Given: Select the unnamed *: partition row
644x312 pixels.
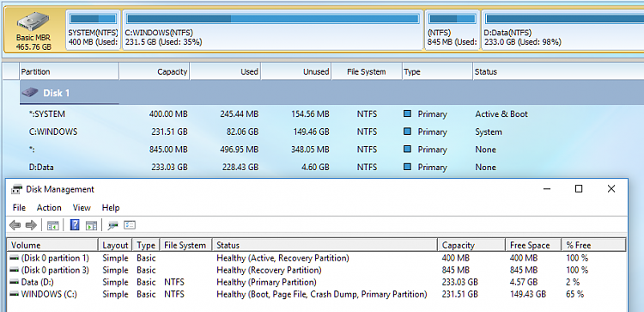Looking at the screenshot, I should tap(331, 150).
